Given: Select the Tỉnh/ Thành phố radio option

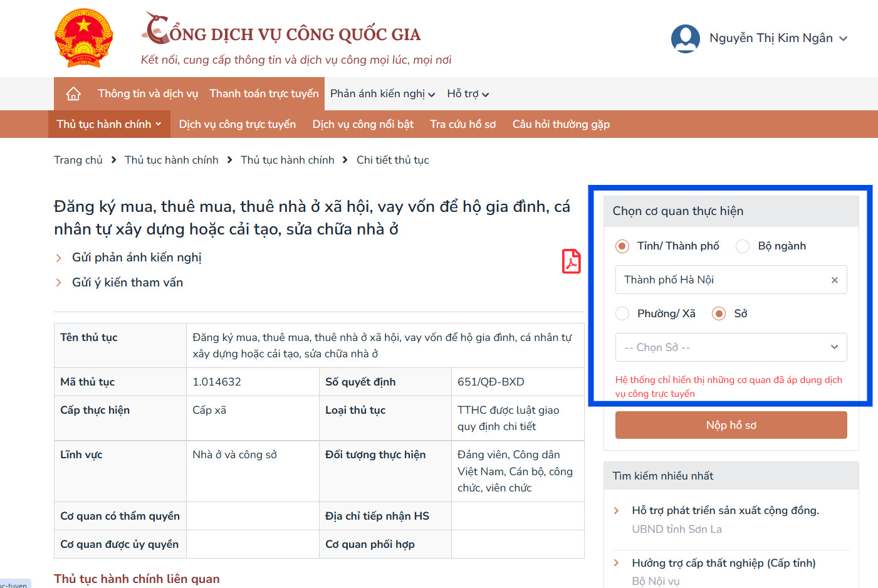Looking at the screenshot, I should pyautogui.click(x=622, y=246).
